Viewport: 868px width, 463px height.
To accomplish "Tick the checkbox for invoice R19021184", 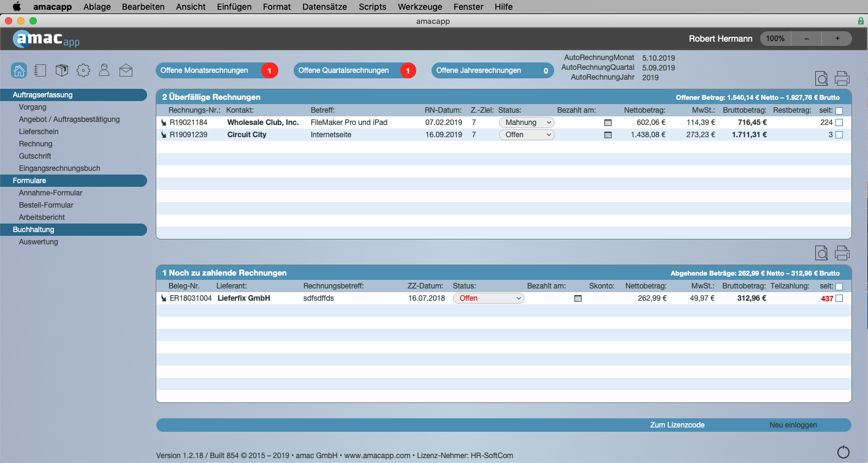I will tap(839, 122).
